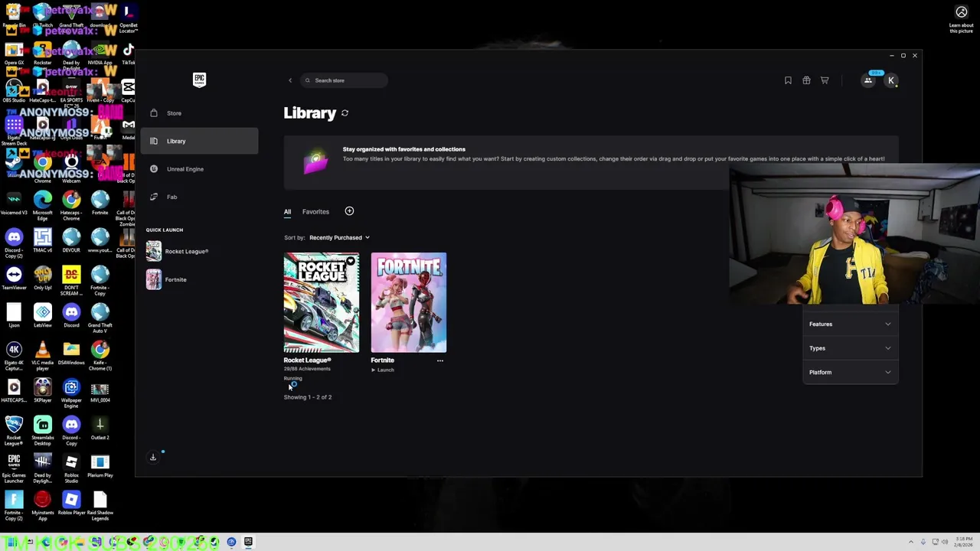Open the Streamlabs Desktop shortcut
Viewport: 980px width, 551px height.
tap(42, 431)
